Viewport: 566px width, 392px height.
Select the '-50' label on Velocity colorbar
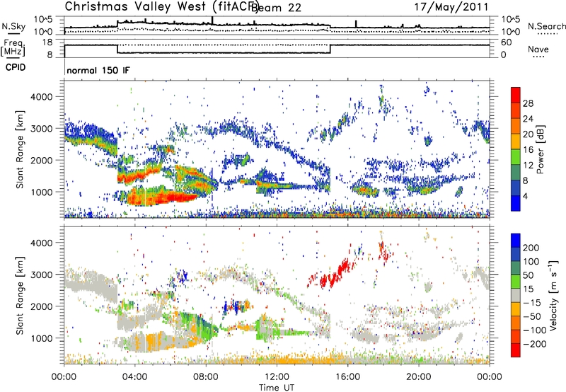(531, 316)
